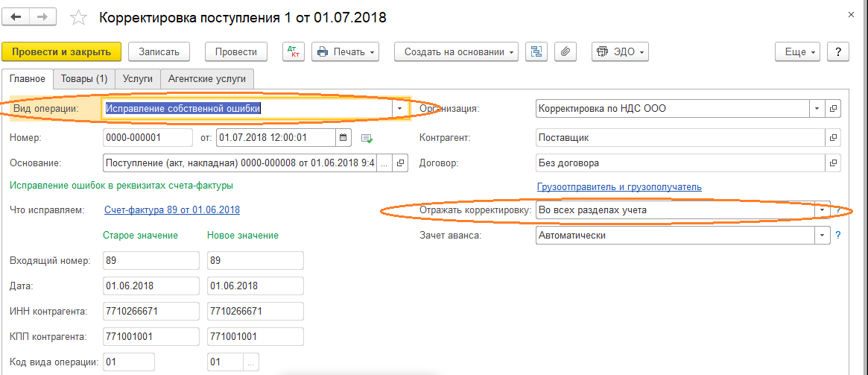
Task: Click the Вид операции field text
Action: pos(247,109)
